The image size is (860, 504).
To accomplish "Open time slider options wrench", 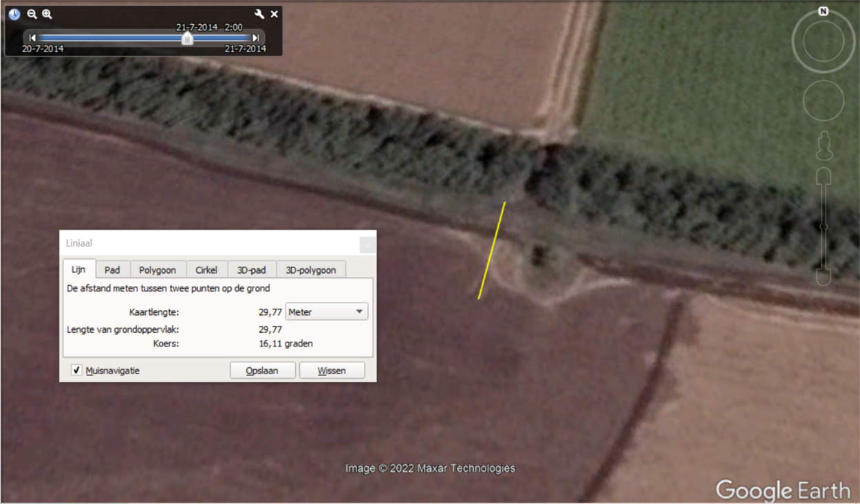I will tap(259, 14).
